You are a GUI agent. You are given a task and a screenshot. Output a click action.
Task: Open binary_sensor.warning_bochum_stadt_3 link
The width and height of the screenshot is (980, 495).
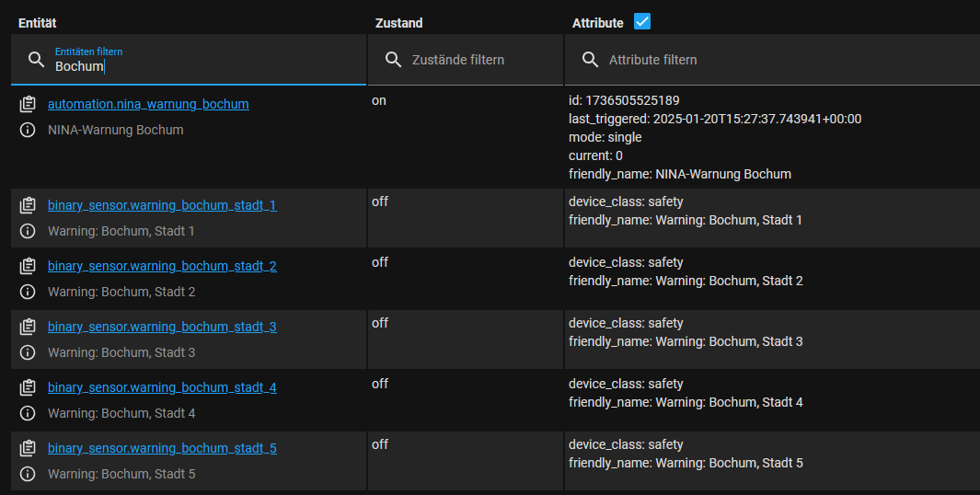click(162, 327)
